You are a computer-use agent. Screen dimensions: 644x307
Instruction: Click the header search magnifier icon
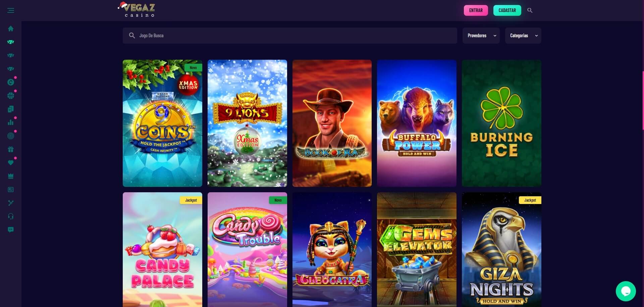click(530, 10)
